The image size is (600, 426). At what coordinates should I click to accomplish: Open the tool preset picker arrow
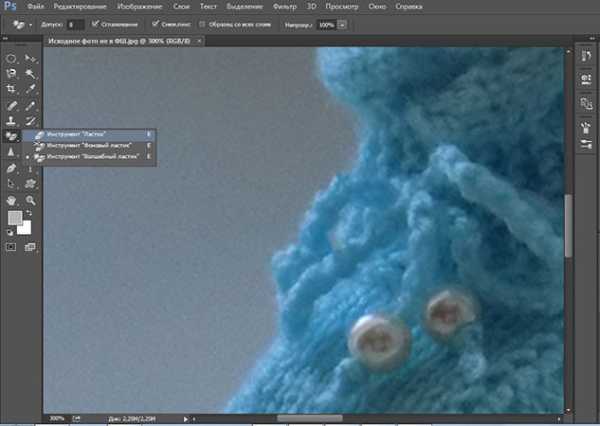(x=30, y=25)
